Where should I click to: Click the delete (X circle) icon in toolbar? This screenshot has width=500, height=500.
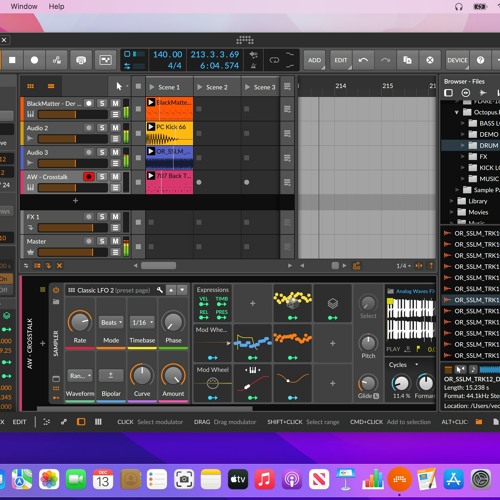430,60
